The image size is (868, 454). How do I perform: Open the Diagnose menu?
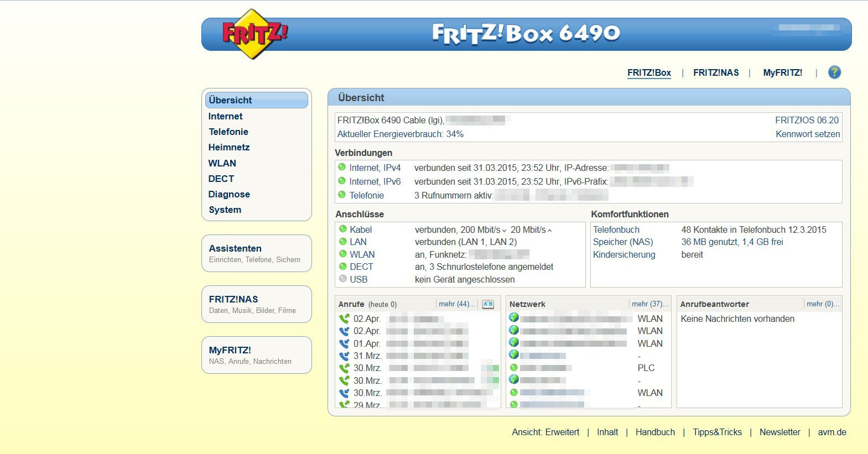point(229,194)
